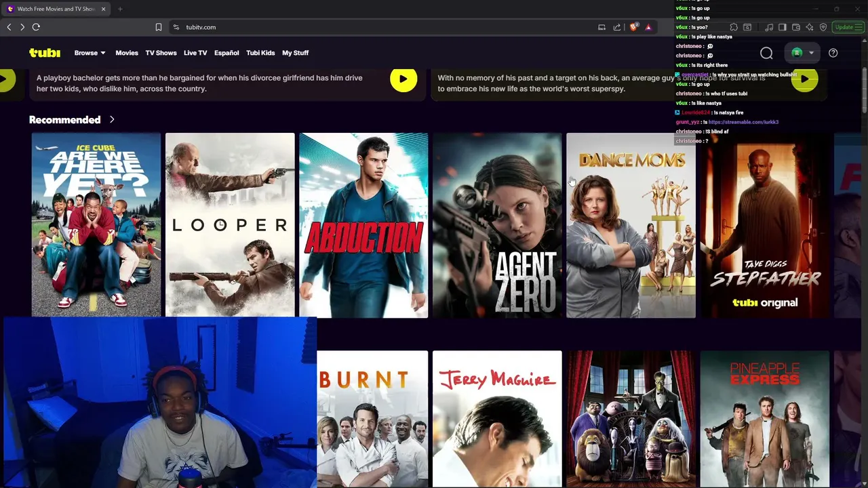
Task: Click the page vertical scrollbar
Action: (x=865, y=91)
